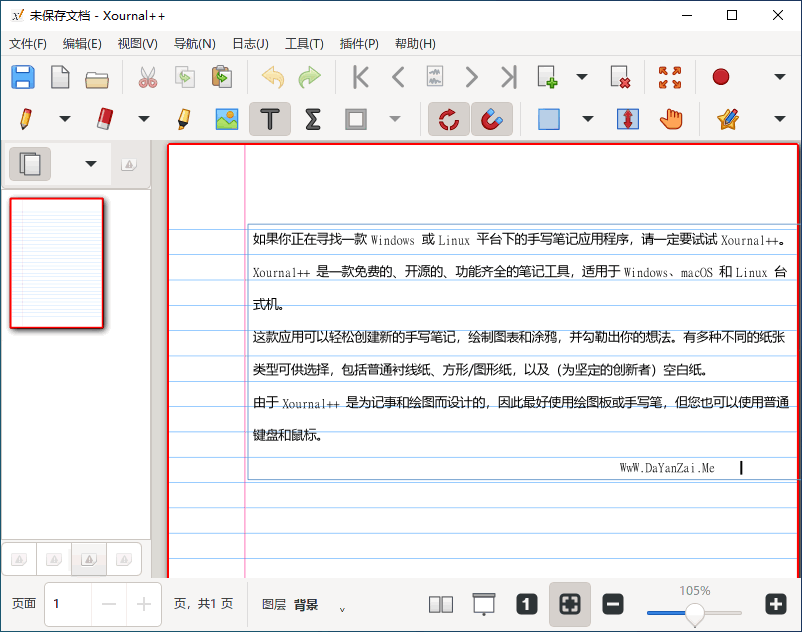Open the Eraser options dropdown
The height and width of the screenshot is (632, 802).
tap(144, 119)
